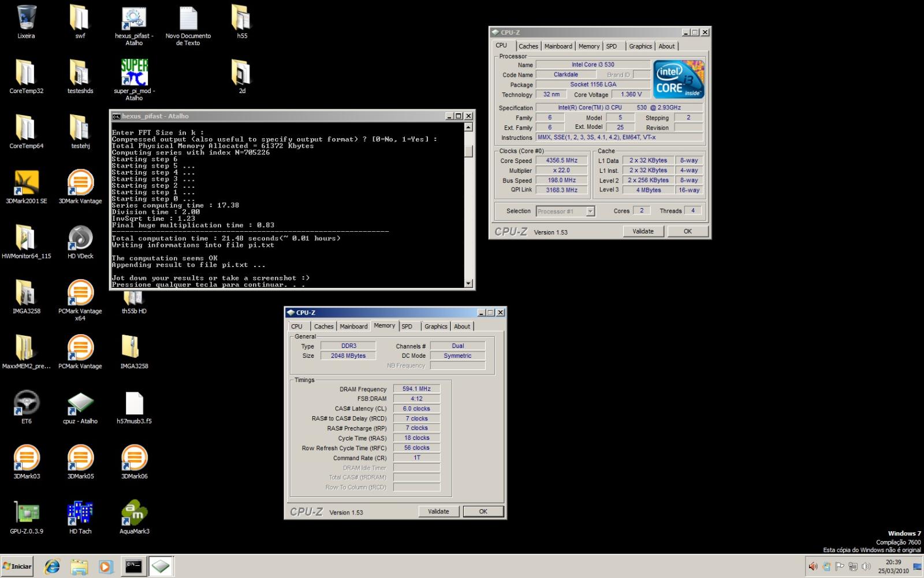
Task: Launch Internet Explorer from taskbar
Action: [52, 566]
